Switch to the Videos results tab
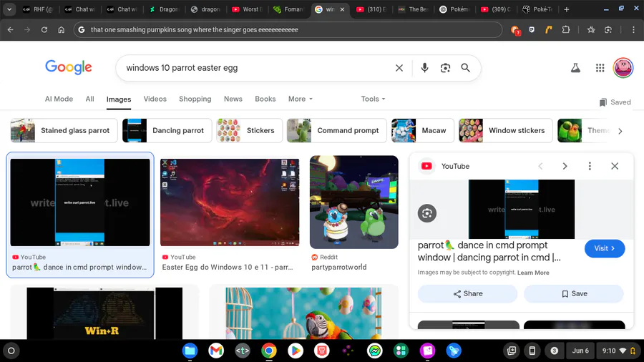 155,99
